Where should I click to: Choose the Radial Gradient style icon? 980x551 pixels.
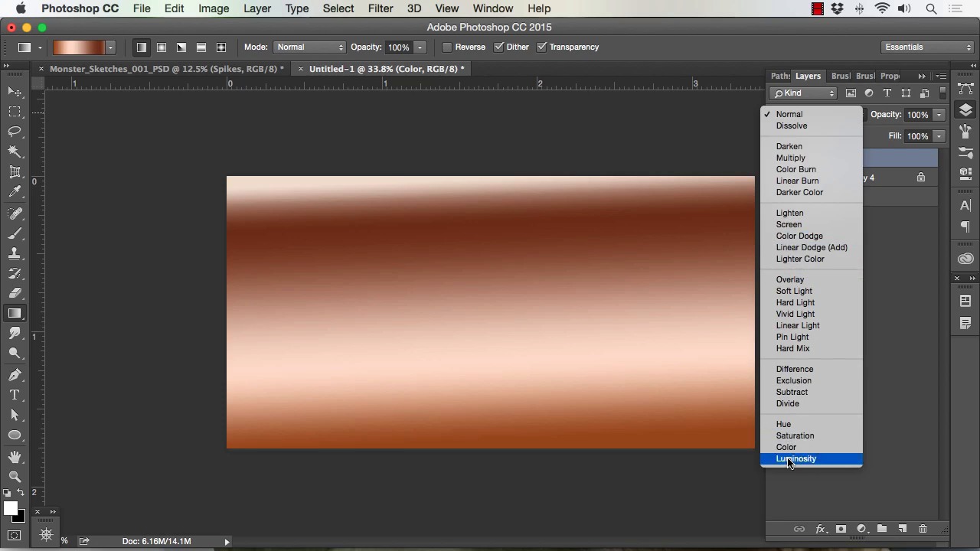[162, 47]
